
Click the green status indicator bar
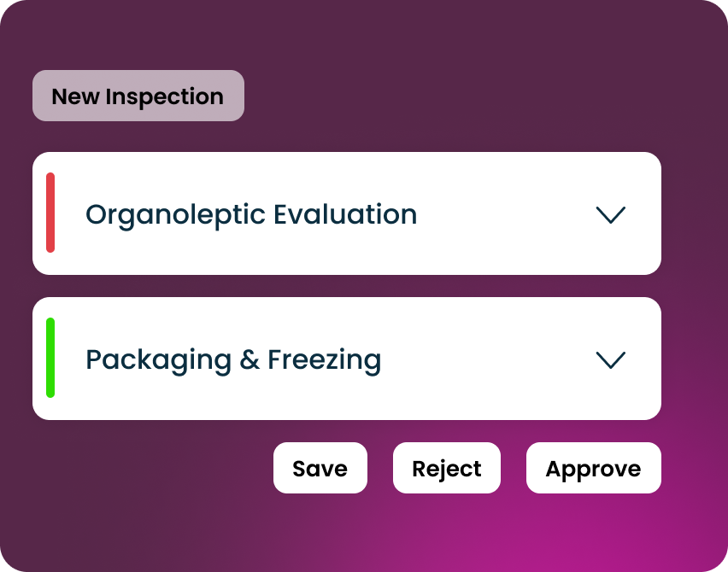pyautogui.click(x=50, y=358)
